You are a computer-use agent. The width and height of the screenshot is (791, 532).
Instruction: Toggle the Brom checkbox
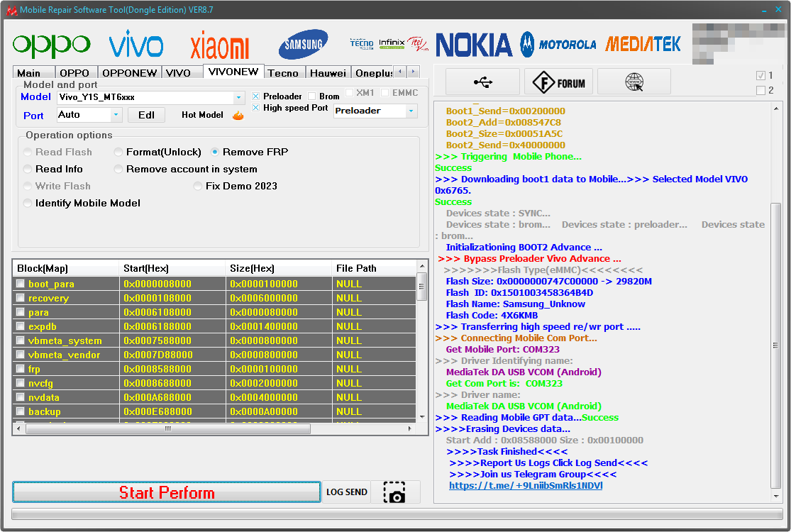(x=311, y=96)
